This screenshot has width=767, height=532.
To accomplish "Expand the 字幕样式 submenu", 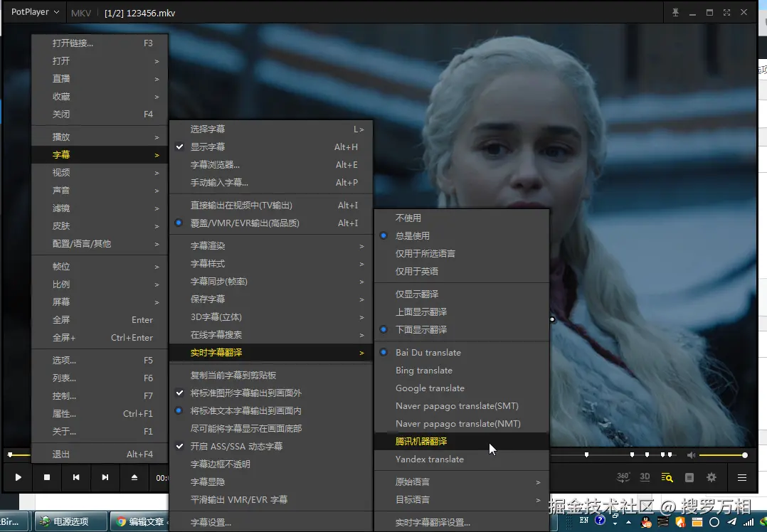I will [271, 264].
